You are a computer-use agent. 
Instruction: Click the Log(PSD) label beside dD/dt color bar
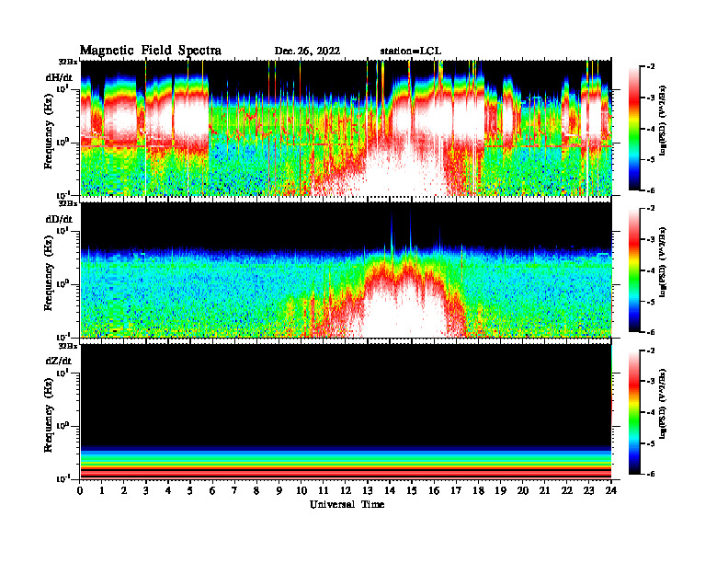point(663,262)
